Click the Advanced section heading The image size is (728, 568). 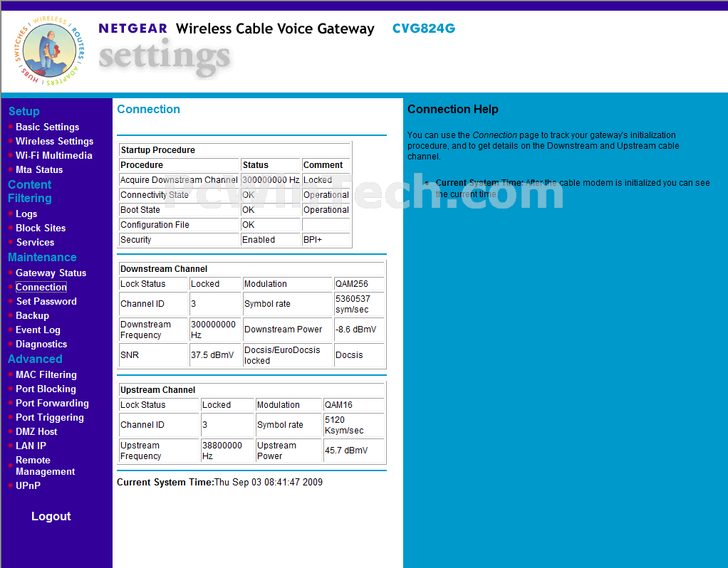pos(36,359)
